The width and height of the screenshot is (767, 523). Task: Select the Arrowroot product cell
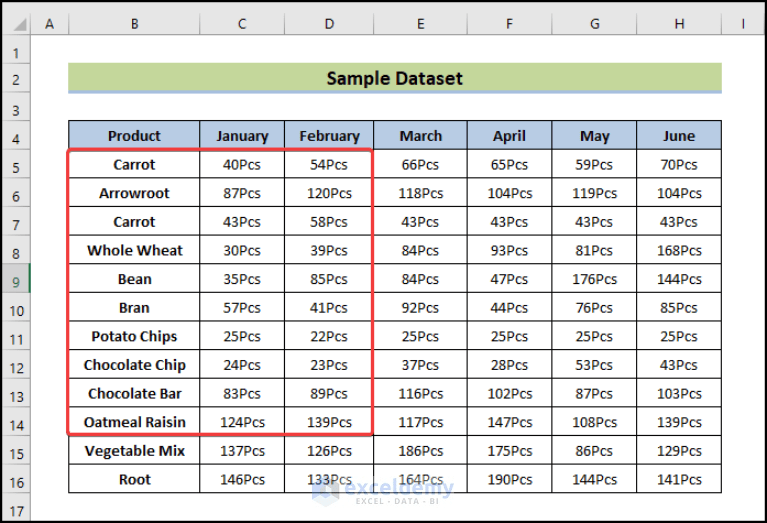[x=134, y=193]
